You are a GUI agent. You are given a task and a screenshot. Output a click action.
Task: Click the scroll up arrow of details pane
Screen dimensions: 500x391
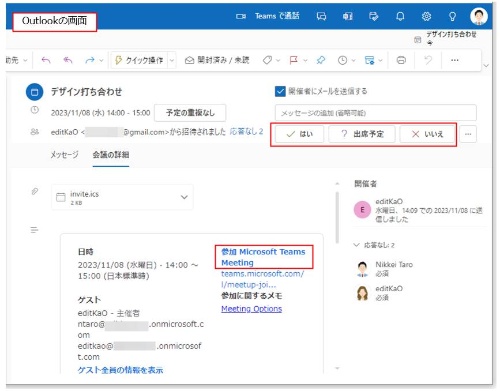click(x=337, y=184)
